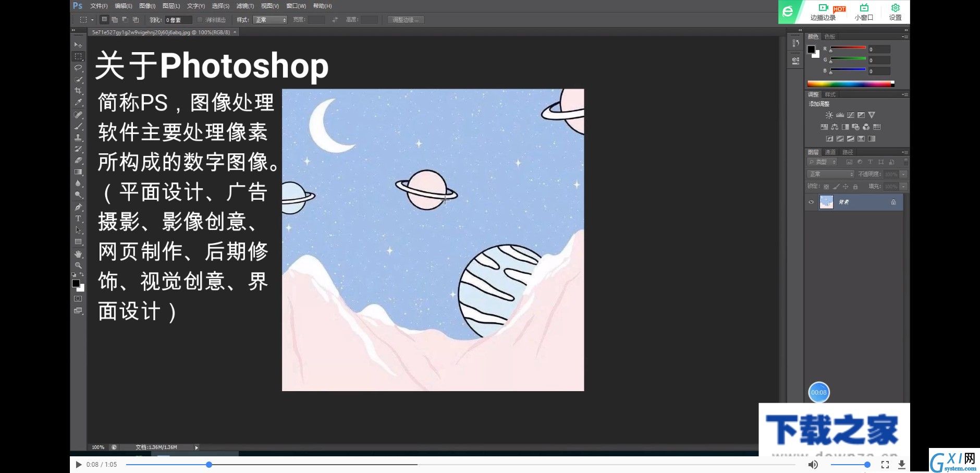The width and height of the screenshot is (980, 473).
Task: Open the 设置 settings button
Action: pyautogui.click(x=895, y=12)
